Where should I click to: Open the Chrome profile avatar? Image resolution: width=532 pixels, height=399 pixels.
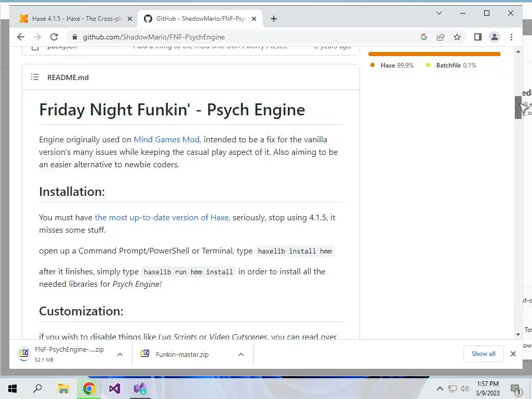click(495, 37)
